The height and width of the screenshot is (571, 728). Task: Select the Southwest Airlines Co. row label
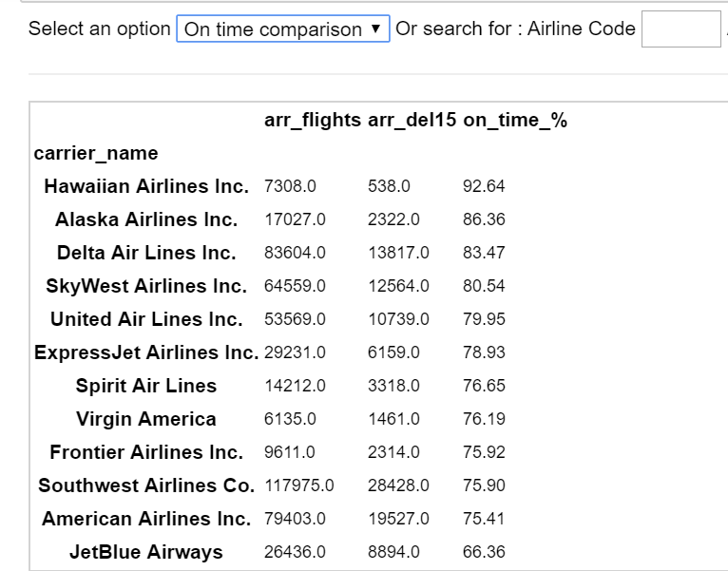pos(146,485)
